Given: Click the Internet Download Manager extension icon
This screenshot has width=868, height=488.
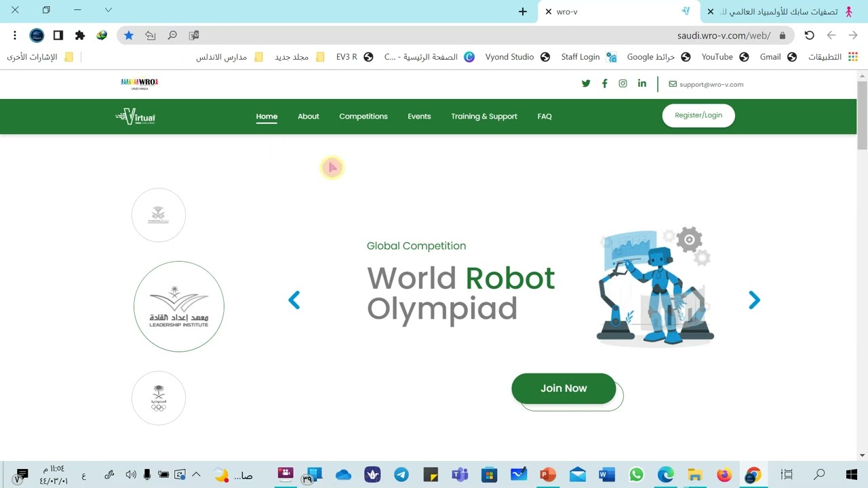Looking at the screenshot, I should tap(102, 35).
